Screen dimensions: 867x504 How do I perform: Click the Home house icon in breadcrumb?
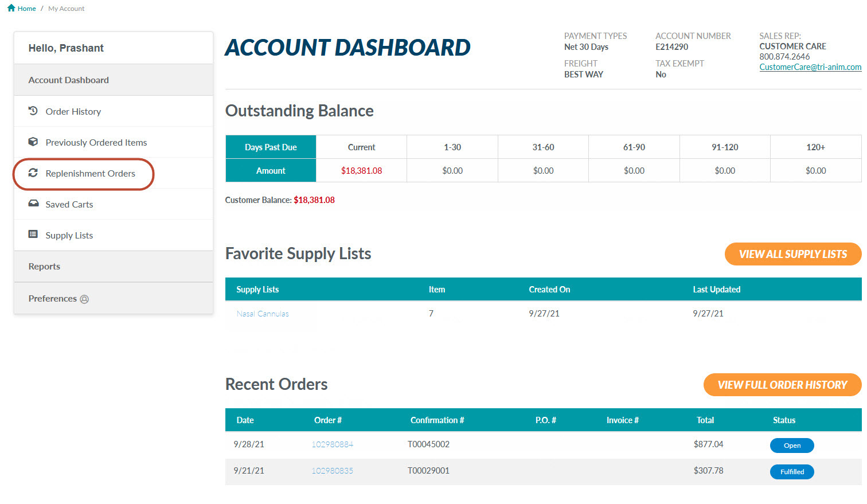point(11,8)
